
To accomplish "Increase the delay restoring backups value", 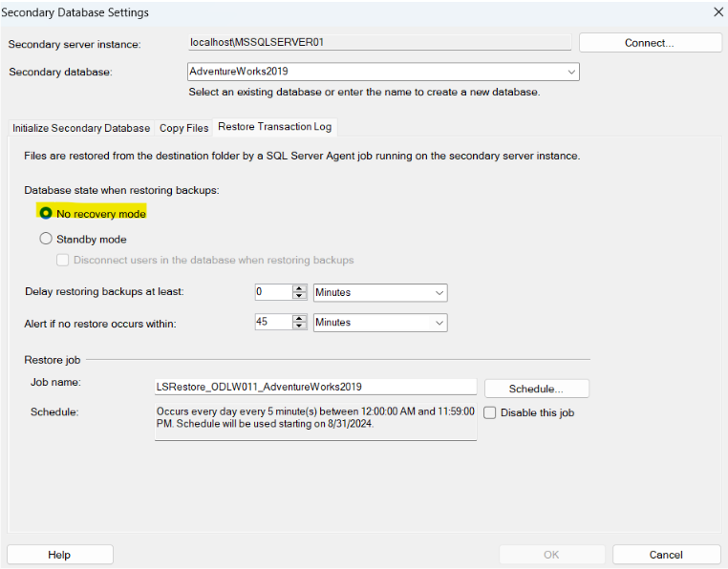I will pos(300,289).
